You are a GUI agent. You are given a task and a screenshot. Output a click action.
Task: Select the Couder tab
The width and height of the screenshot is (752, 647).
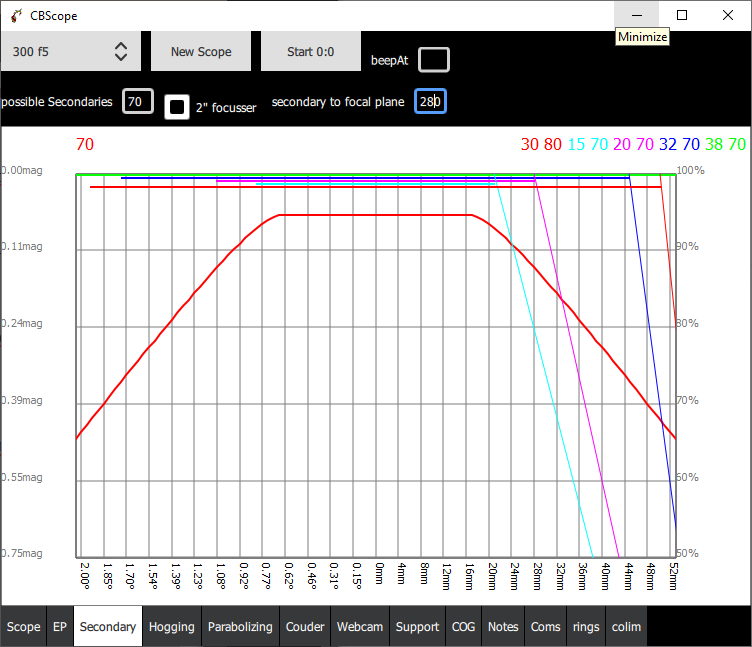coord(305,626)
